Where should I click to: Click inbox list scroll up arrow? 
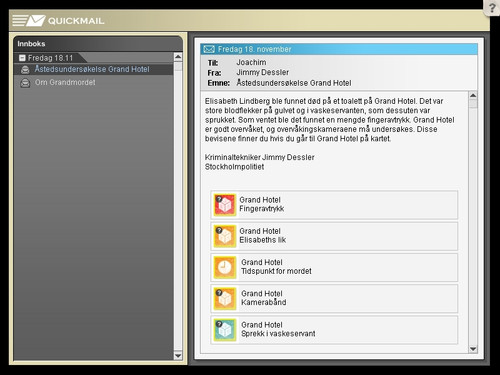coord(178,57)
